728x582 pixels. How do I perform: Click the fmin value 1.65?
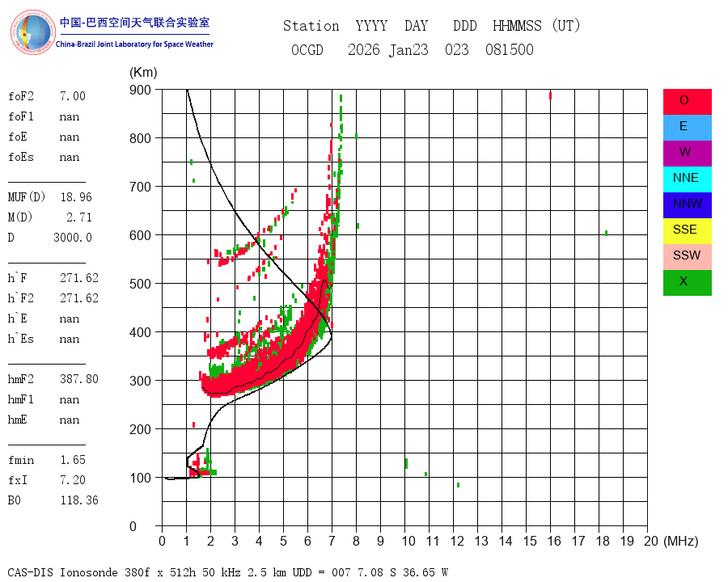[73, 460]
